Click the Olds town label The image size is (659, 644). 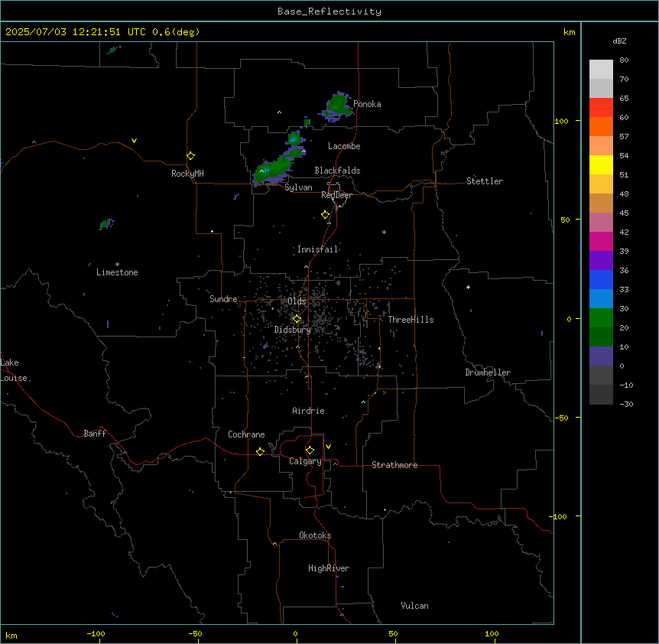point(297,301)
